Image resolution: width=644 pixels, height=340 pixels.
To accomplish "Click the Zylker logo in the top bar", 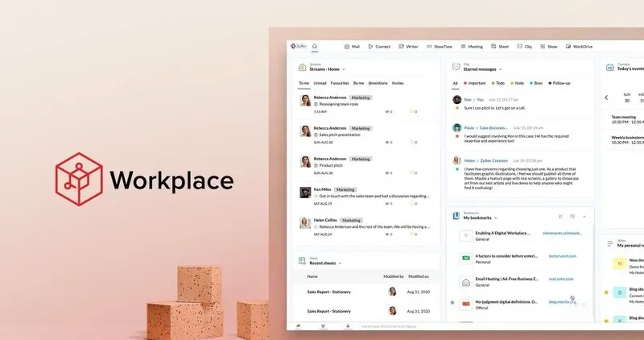I will [x=298, y=47].
